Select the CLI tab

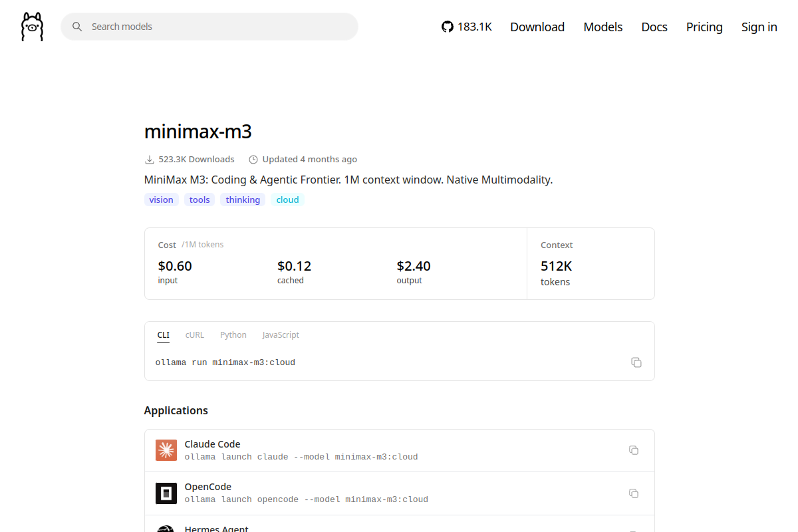[164, 335]
